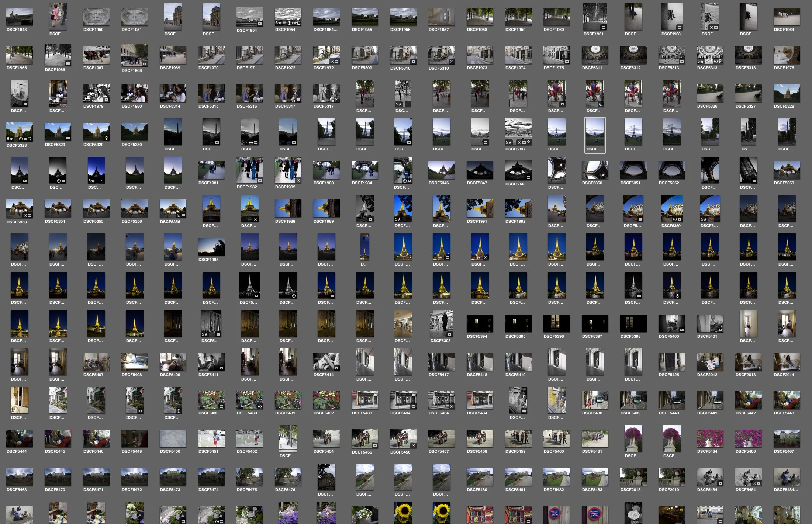Click the 5-star rating badge on DSCF5337
812x524 pixels.
pyautogui.click(x=509, y=143)
